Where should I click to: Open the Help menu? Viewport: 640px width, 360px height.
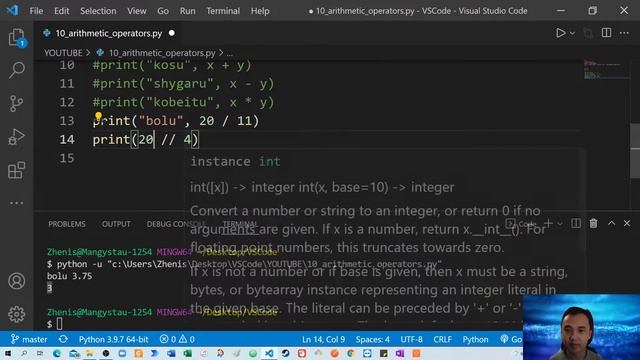tap(260, 11)
